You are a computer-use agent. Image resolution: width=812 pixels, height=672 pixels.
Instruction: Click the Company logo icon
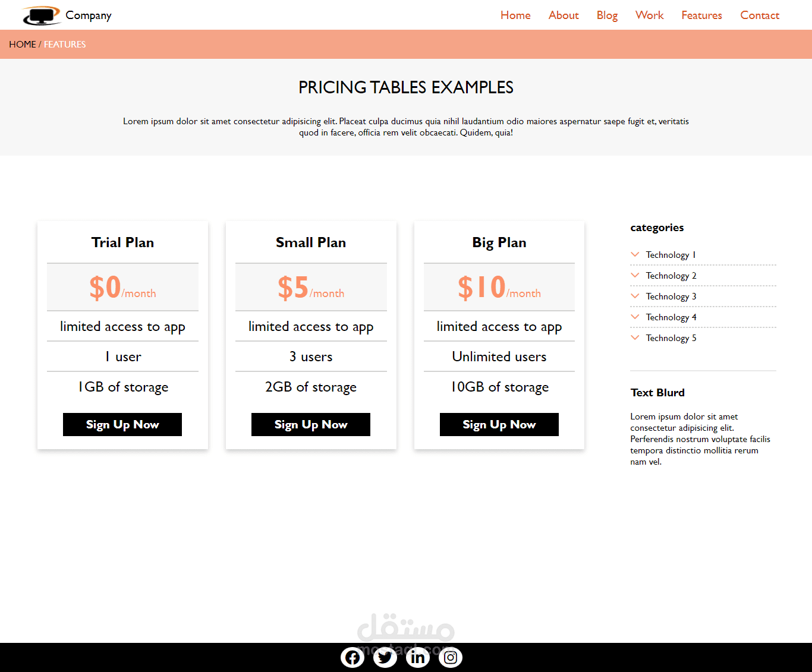[x=42, y=15]
